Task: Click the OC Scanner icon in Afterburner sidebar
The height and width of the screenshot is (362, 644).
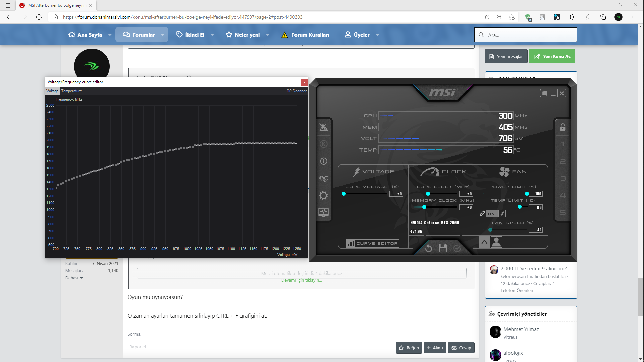Action: click(x=323, y=179)
